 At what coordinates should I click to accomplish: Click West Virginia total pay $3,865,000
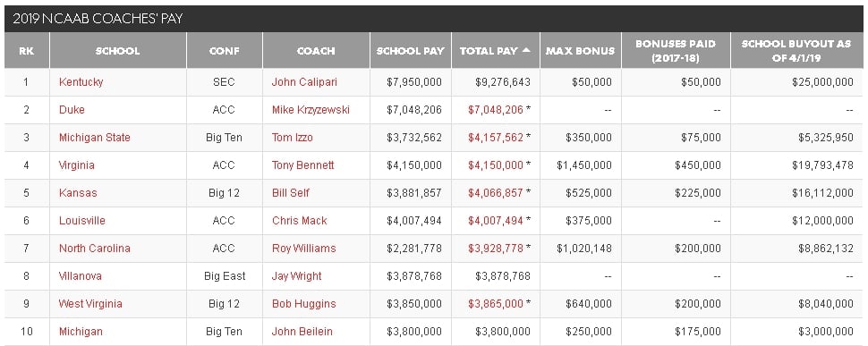pos(496,303)
